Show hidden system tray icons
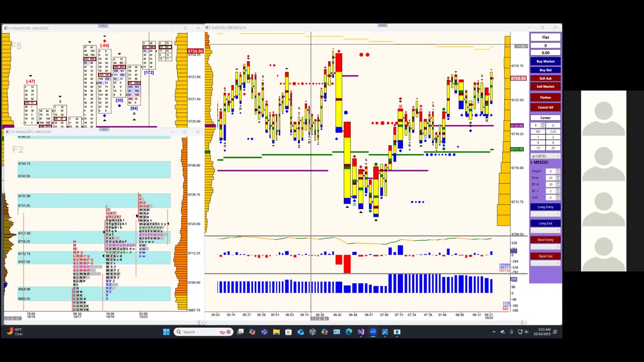The height and width of the screenshot is (362, 644). 494,332
